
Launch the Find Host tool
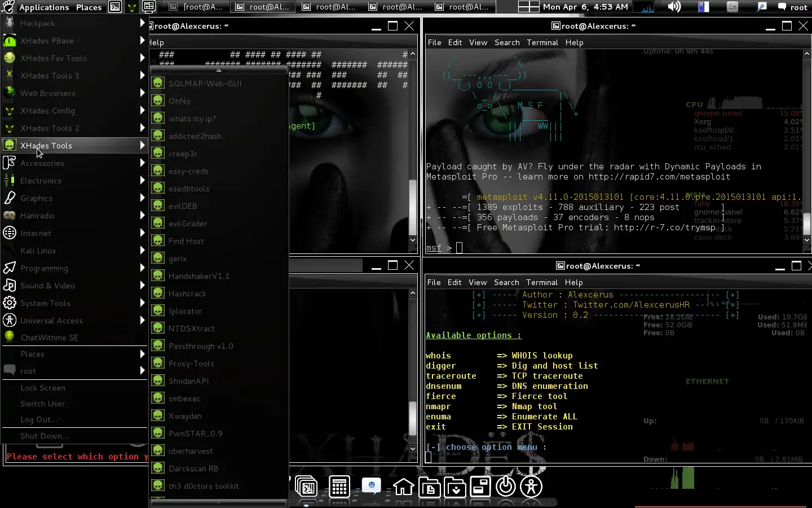[219, 240]
